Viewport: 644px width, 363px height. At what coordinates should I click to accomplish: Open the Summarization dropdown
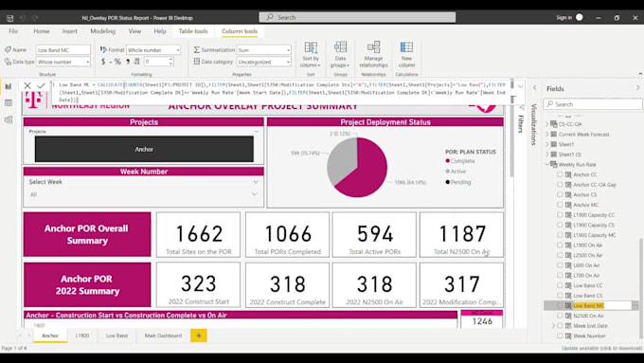point(263,49)
